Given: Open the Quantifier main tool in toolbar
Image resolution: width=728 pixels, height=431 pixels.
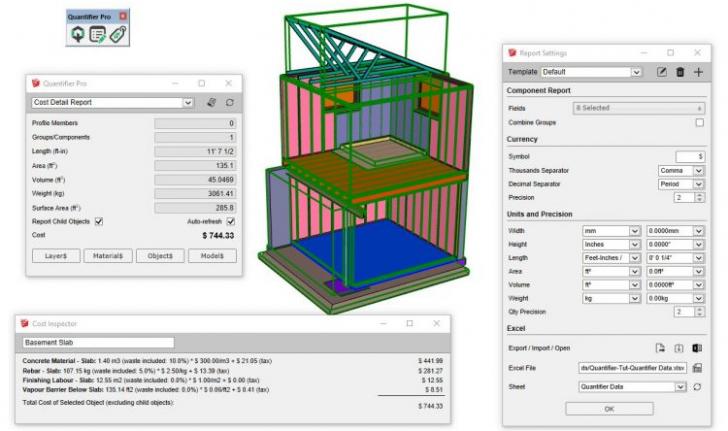Looking at the screenshot, I should [78, 34].
